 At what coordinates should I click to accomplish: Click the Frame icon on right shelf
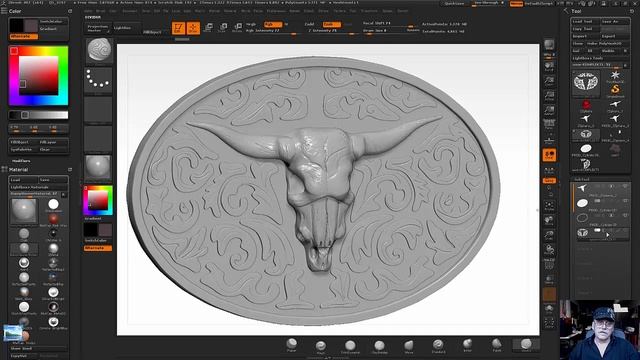(x=549, y=206)
